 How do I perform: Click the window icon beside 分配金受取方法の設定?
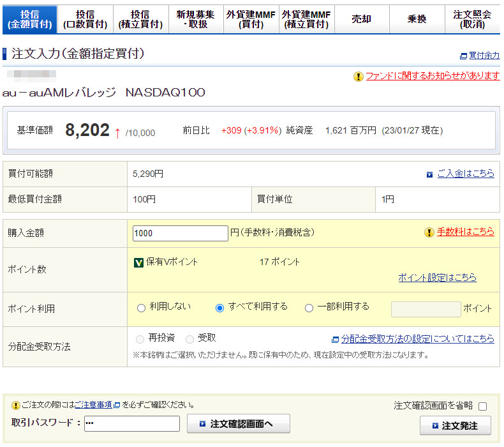click(335, 339)
